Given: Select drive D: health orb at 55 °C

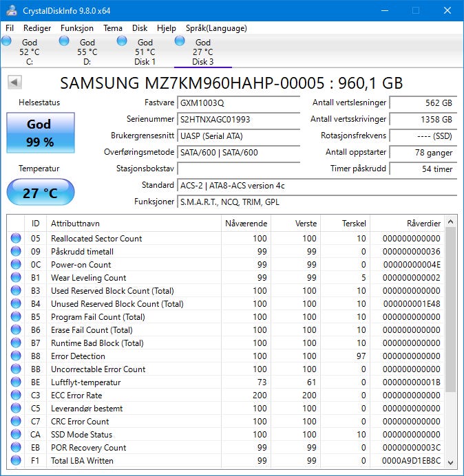Looking at the screenshot, I should pos(65,42).
